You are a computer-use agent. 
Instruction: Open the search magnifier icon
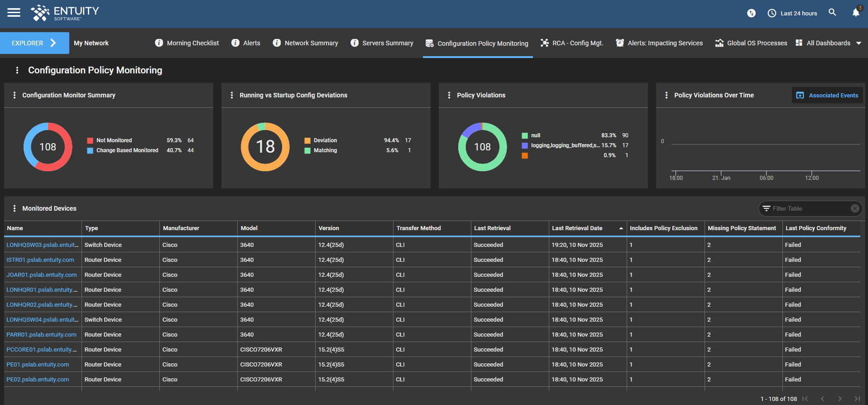tap(832, 12)
